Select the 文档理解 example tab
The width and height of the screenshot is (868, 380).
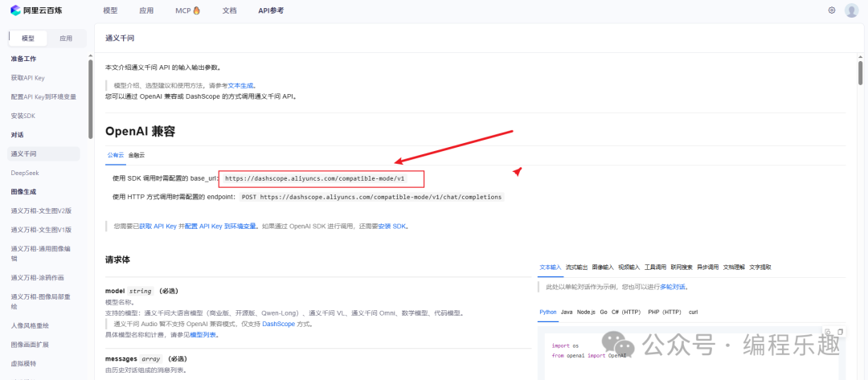point(734,268)
